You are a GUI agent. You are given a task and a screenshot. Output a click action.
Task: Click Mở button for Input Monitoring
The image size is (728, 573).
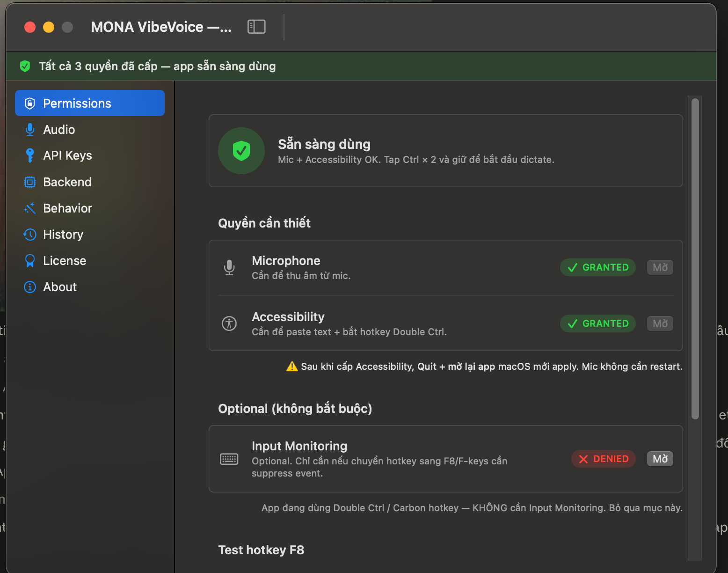point(660,459)
